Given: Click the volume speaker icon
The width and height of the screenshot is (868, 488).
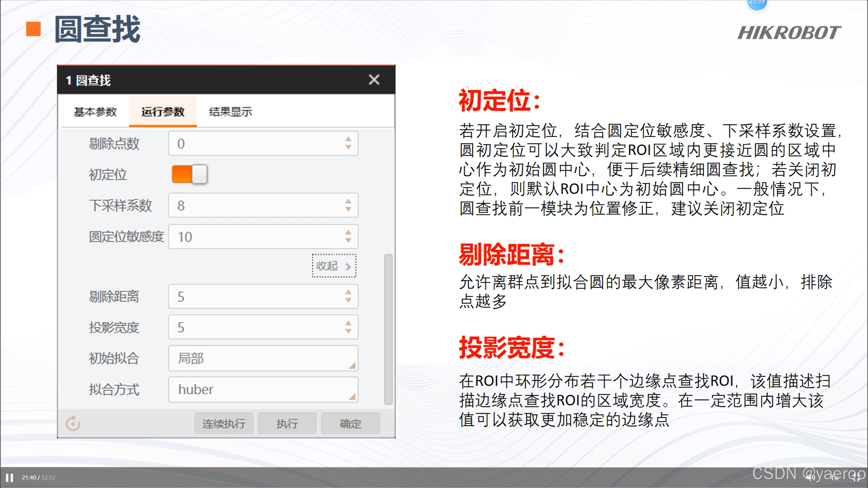Looking at the screenshot, I should pyautogui.click(x=810, y=478).
